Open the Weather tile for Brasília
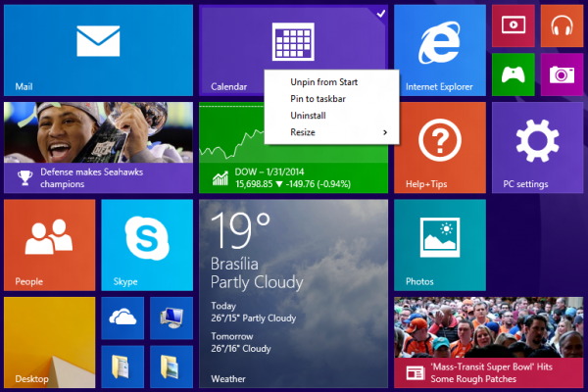 [x=293, y=294]
